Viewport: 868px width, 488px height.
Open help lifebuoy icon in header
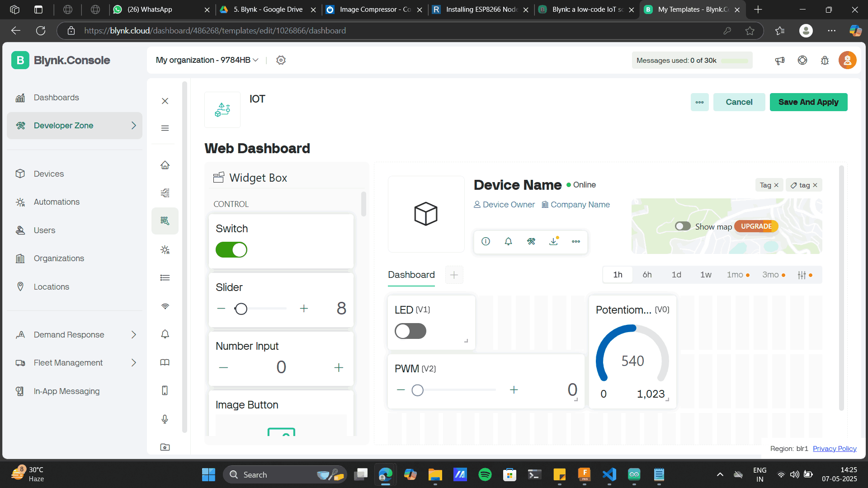[802, 60]
